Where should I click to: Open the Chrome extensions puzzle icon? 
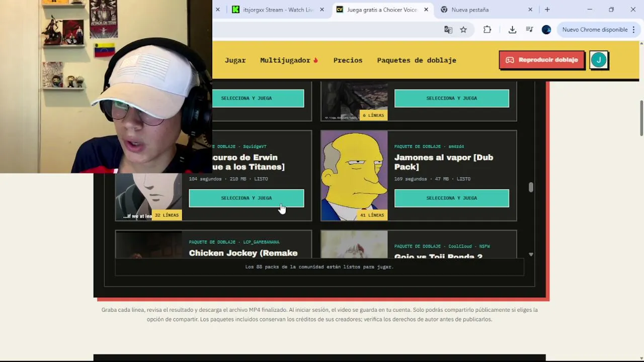pyautogui.click(x=487, y=30)
